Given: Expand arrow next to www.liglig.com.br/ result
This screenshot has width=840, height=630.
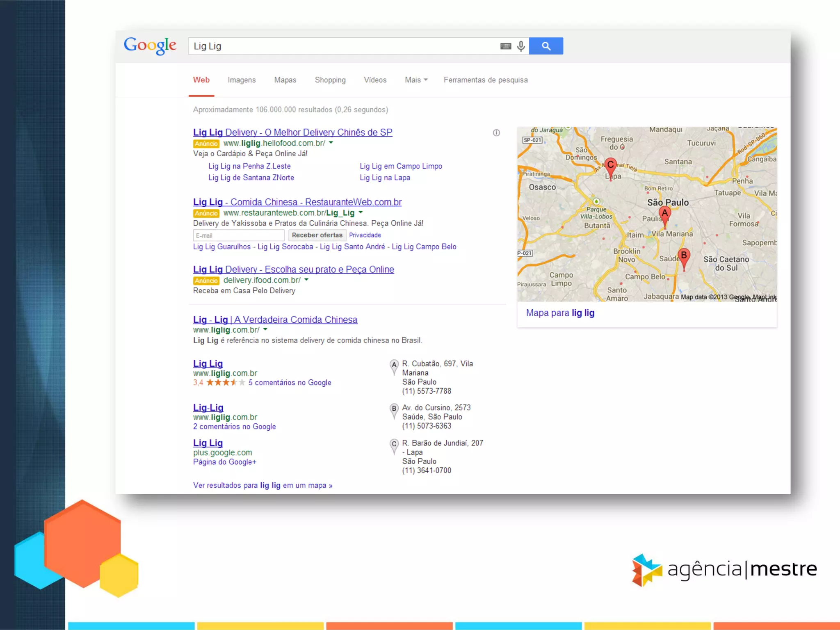Looking at the screenshot, I should tap(265, 329).
